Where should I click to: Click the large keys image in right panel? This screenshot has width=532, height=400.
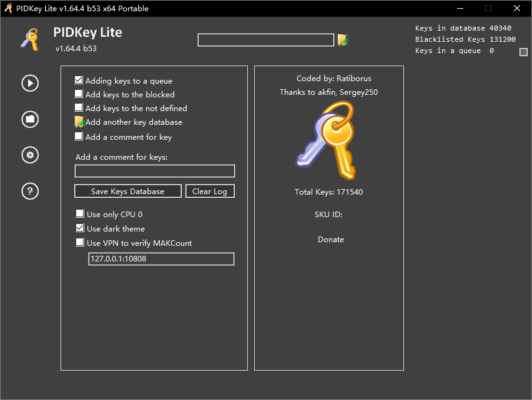[x=328, y=139]
